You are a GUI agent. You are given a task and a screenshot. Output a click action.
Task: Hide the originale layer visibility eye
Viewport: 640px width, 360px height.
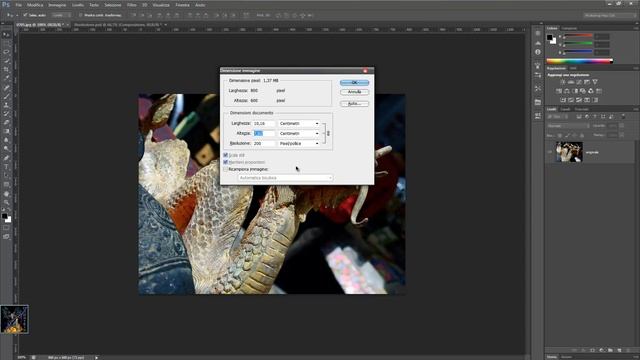(550, 152)
